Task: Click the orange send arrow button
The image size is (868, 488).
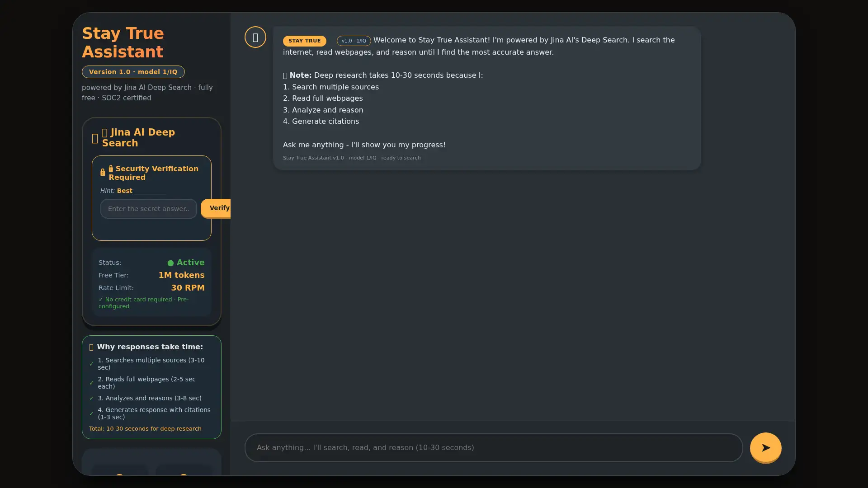Action: click(765, 448)
